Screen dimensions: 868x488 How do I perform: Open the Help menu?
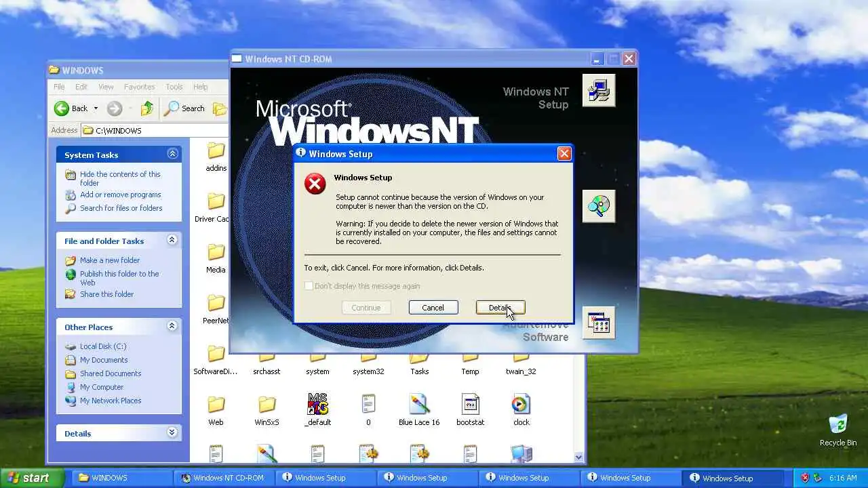[200, 87]
